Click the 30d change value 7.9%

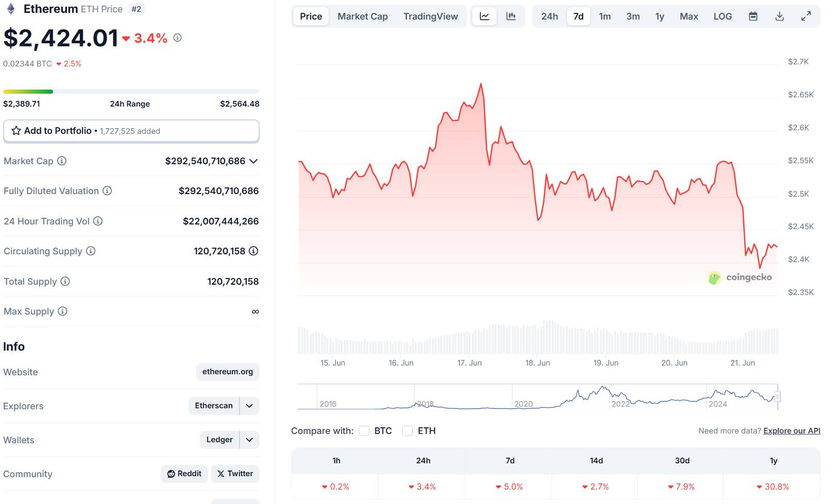coord(681,486)
